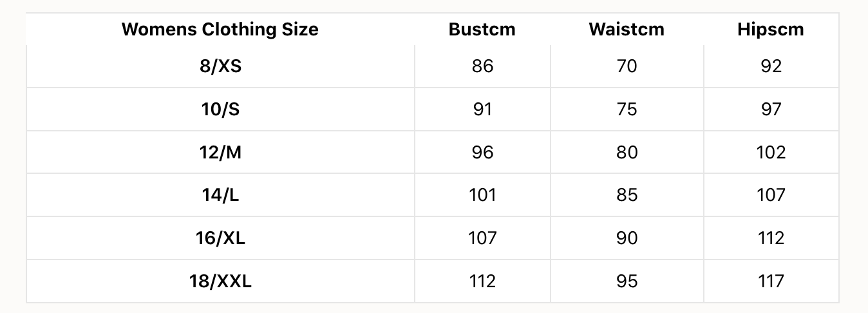Click bust value 107 for 16/XL
868x313 pixels.
click(x=482, y=238)
